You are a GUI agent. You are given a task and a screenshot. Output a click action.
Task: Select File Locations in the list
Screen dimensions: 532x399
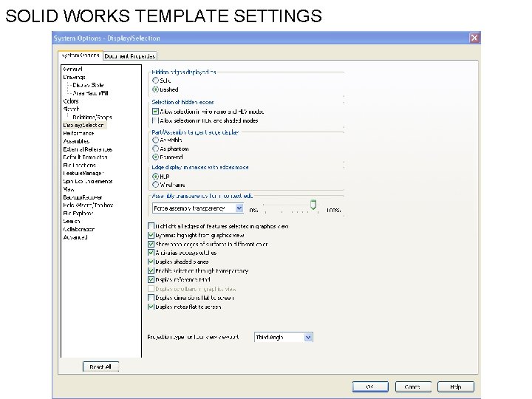(79, 166)
